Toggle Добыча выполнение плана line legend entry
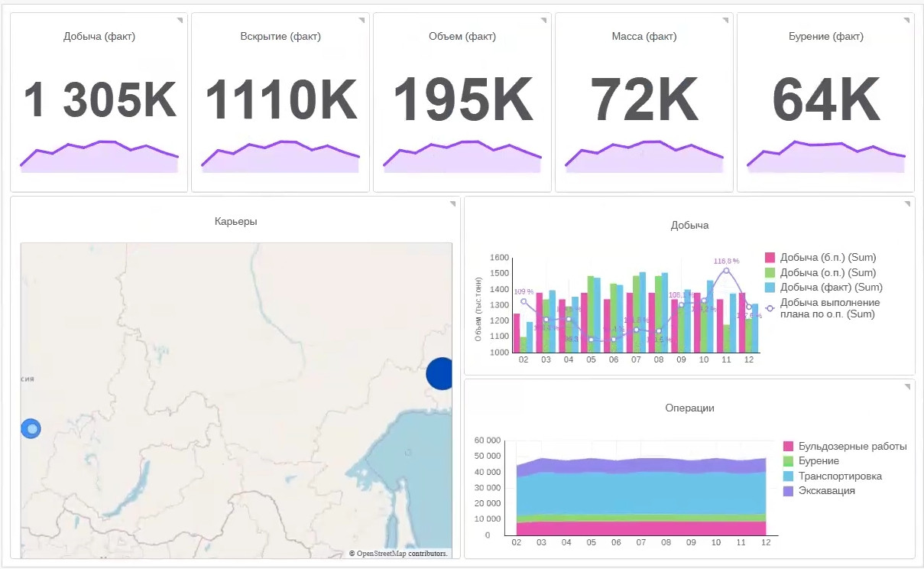This screenshot has height=569, width=924. coord(824,307)
